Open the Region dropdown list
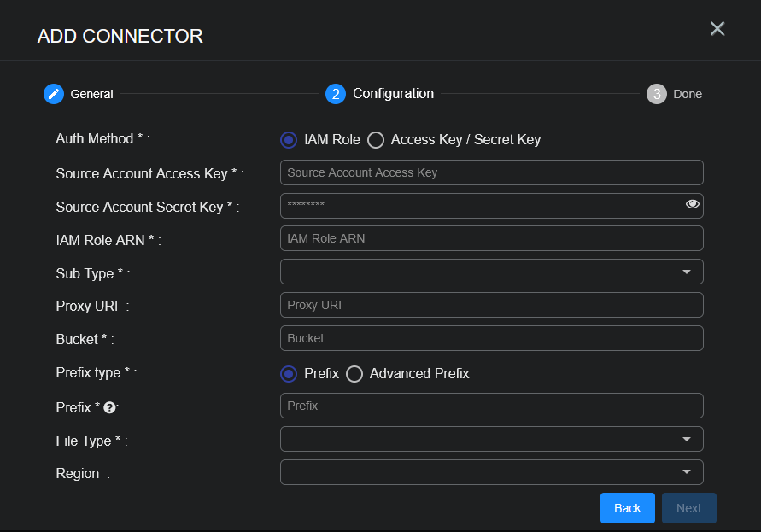This screenshot has height=532, width=761. (491, 472)
